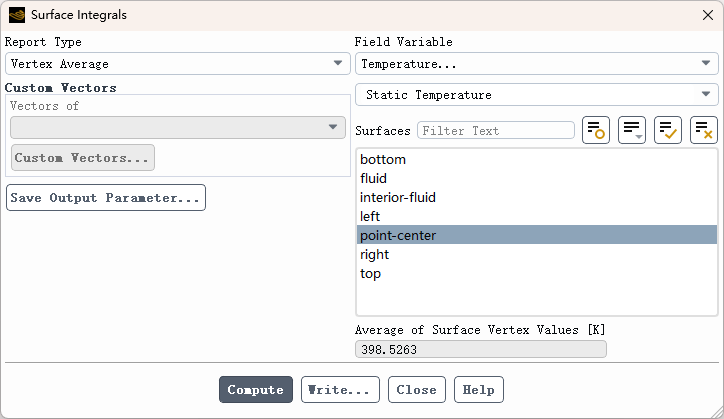The image size is (724, 419).
Task: Click Save Output Parameter... button
Action: [106, 198]
